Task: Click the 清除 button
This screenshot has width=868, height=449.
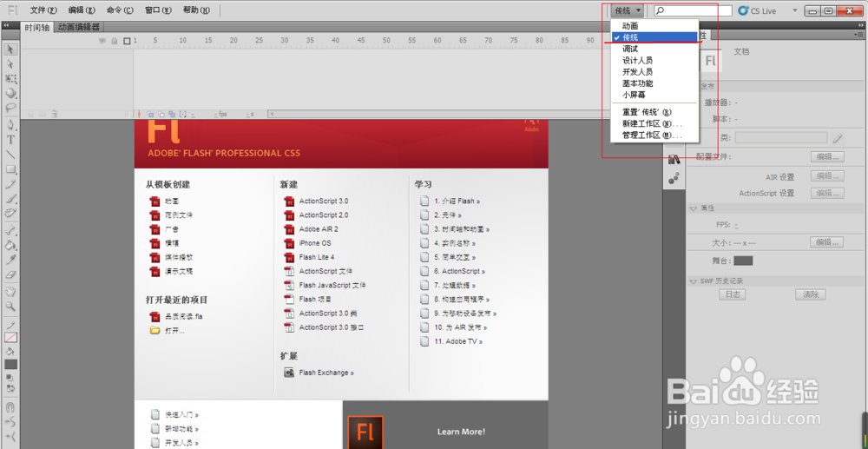Action: [x=811, y=294]
